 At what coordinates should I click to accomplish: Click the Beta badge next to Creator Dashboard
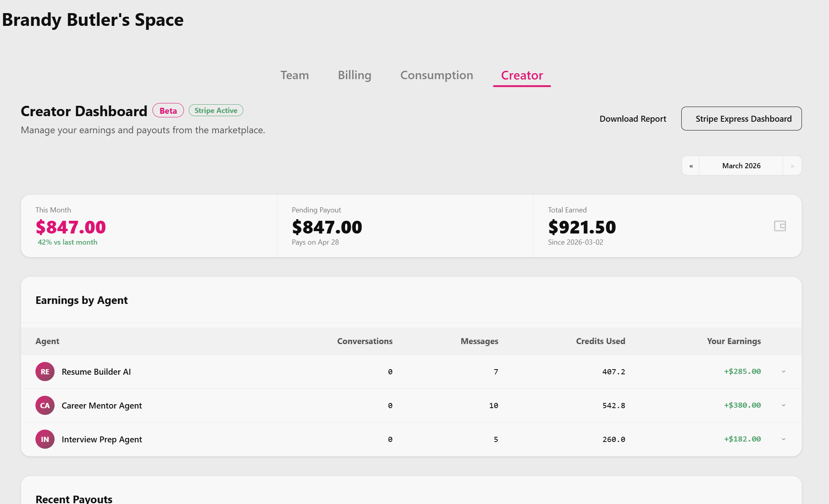[x=168, y=110]
